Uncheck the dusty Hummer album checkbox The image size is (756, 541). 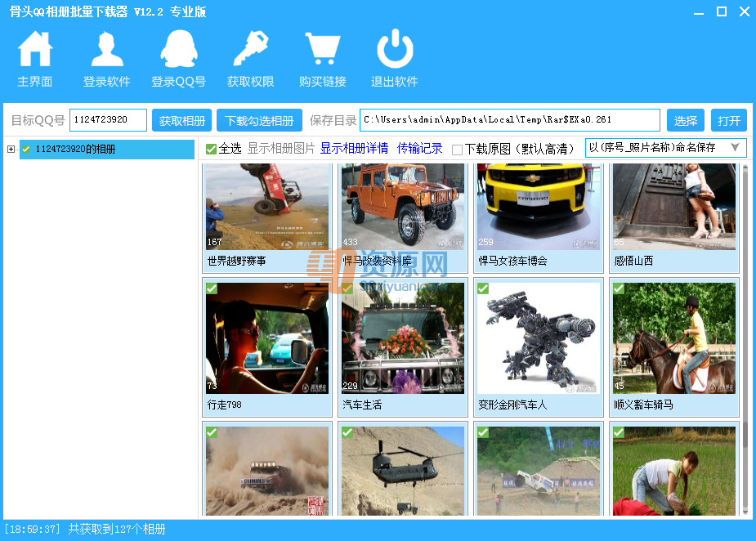pos(212,432)
